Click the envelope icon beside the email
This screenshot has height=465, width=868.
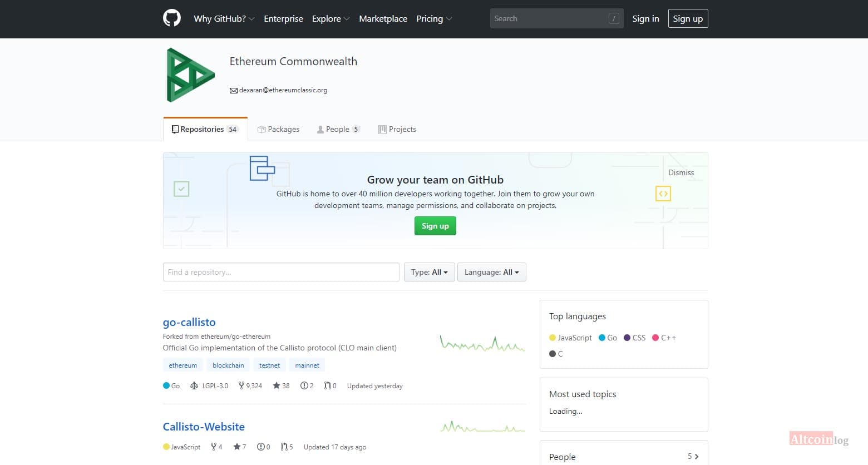click(x=234, y=91)
